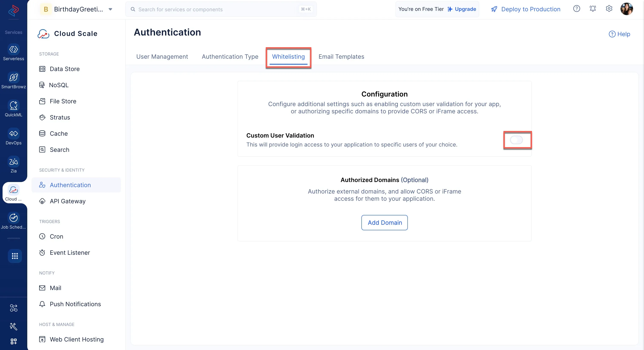
Task: Select the QuickML service icon
Action: (13, 106)
